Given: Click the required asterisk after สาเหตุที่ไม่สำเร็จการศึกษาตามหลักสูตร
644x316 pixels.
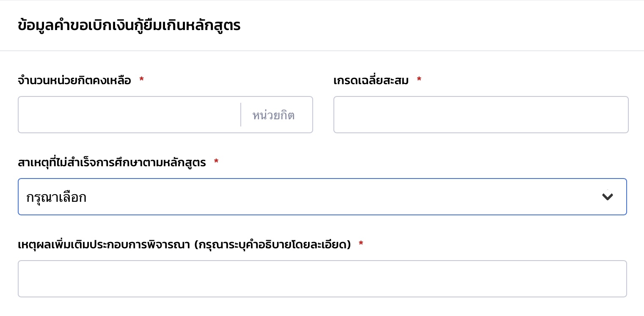Looking at the screenshot, I should point(216,162).
